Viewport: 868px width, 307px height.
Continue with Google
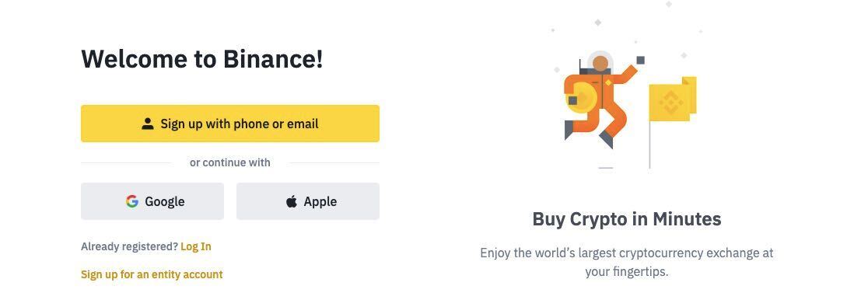click(x=152, y=201)
